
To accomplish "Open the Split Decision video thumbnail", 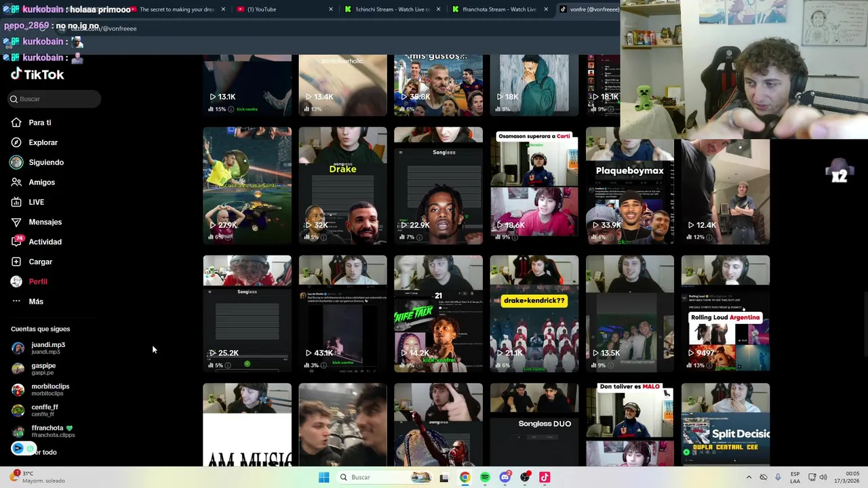I will point(726,424).
